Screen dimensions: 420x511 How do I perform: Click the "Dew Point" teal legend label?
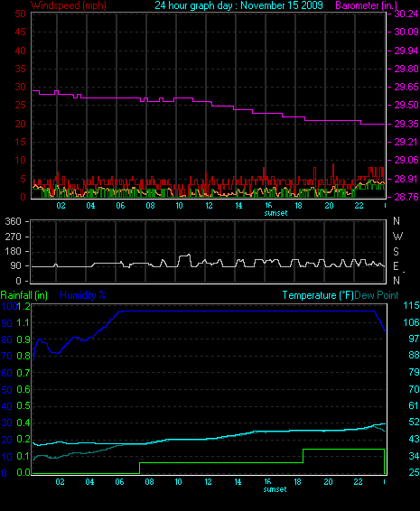pos(377,295)
